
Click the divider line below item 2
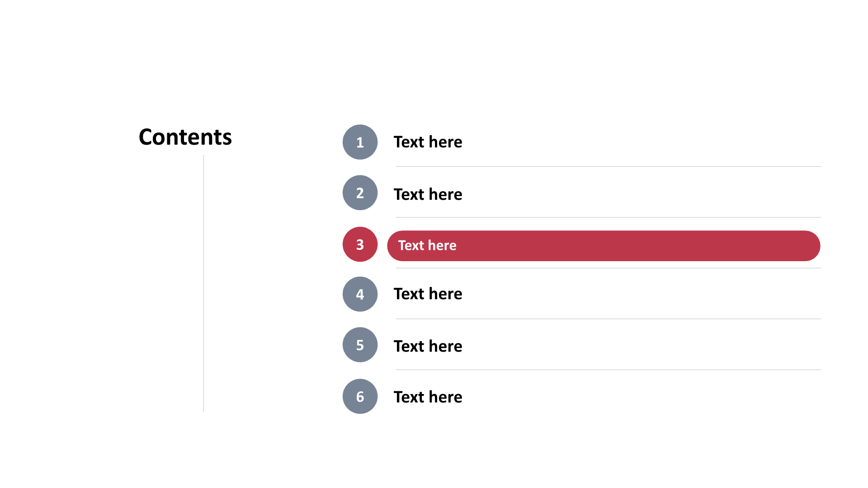pos(608,217)
